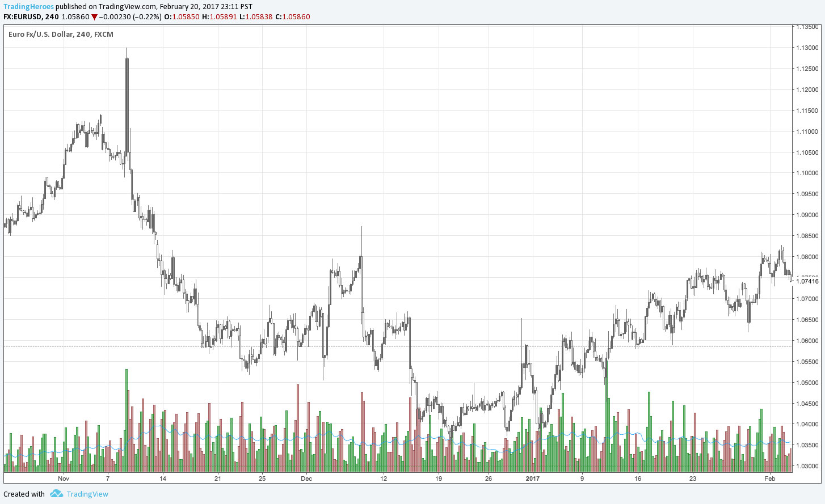
Task: Click the 'Created with' caption text
Action: (x=24, y=494)
